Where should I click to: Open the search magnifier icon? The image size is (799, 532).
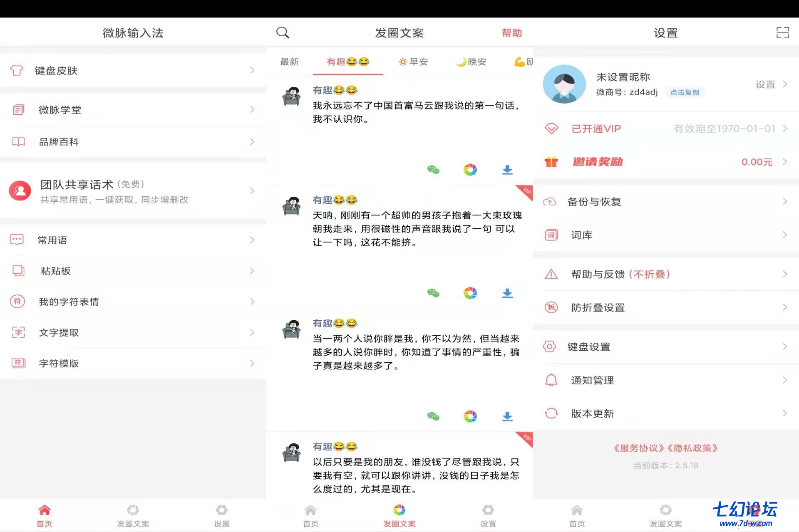(x=283, y=32)
